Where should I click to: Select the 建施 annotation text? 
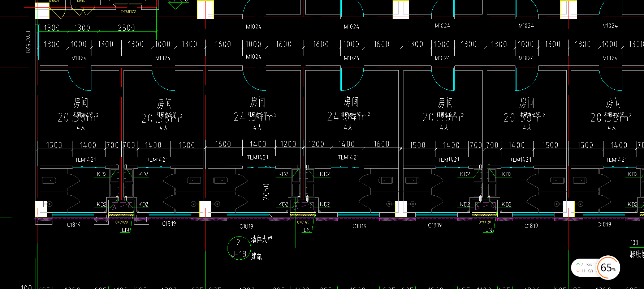pos(256,256)
